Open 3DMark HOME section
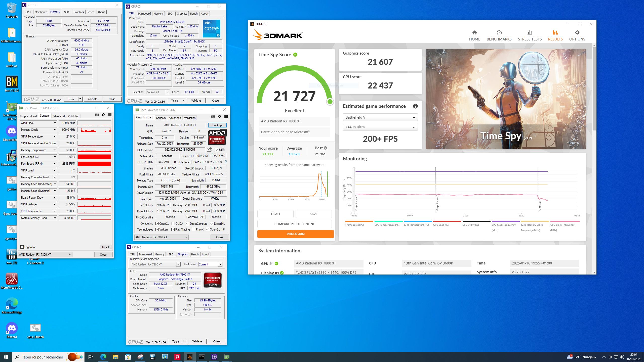 (x=474, y=35)
